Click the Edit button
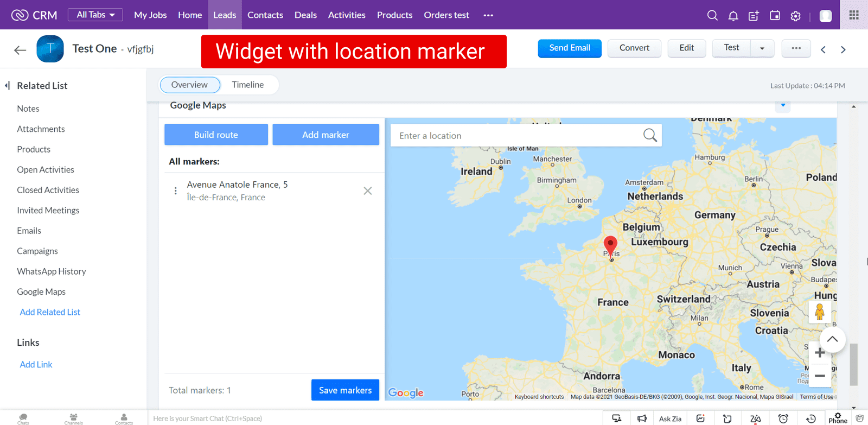Viewport: 868px width, 425px height. (x=686, y=48)
